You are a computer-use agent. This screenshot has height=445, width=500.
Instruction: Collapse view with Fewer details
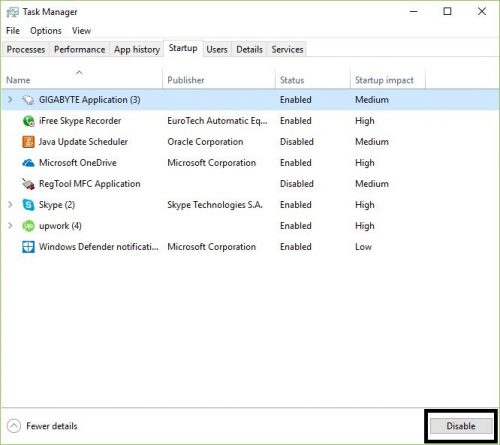[x=42, y=426]
